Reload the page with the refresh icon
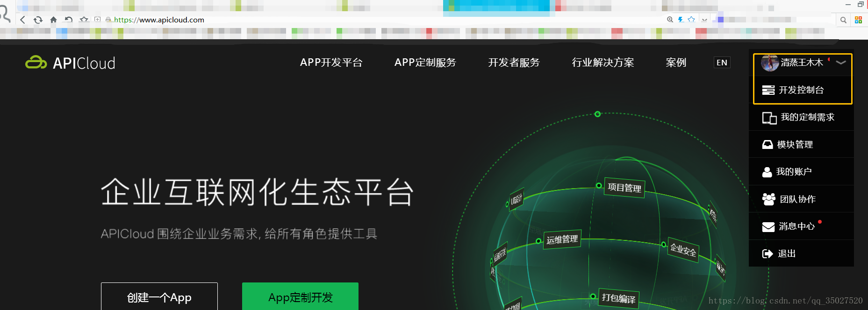 point(38,20)
